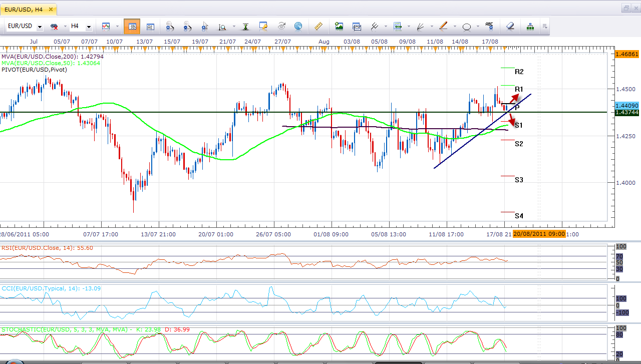Select the ruler measure tool
Image resolution: width=641 pixels, height=364 pixels.
pos(318,26)
